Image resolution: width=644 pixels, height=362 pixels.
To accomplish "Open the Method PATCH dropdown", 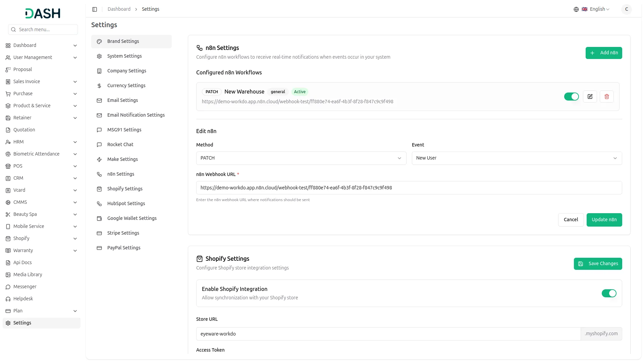I will pyautogui.click(x=301, y=158).
